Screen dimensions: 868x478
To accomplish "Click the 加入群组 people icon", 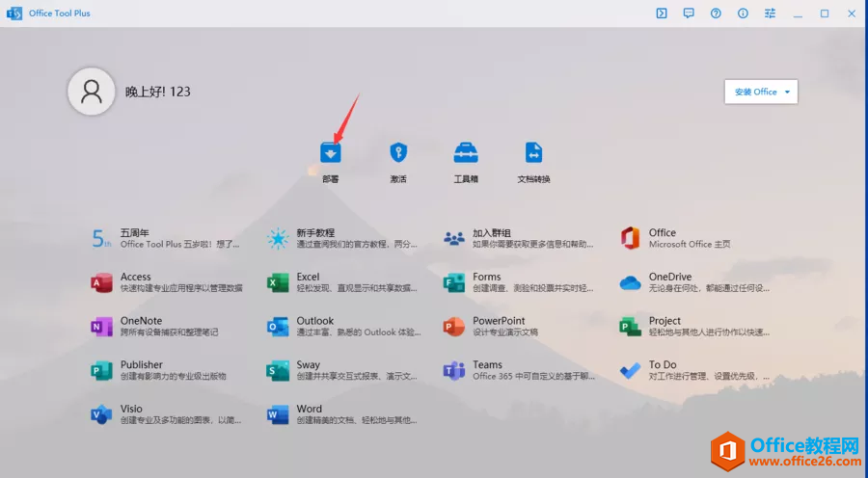I will click(x=454, y=239).
